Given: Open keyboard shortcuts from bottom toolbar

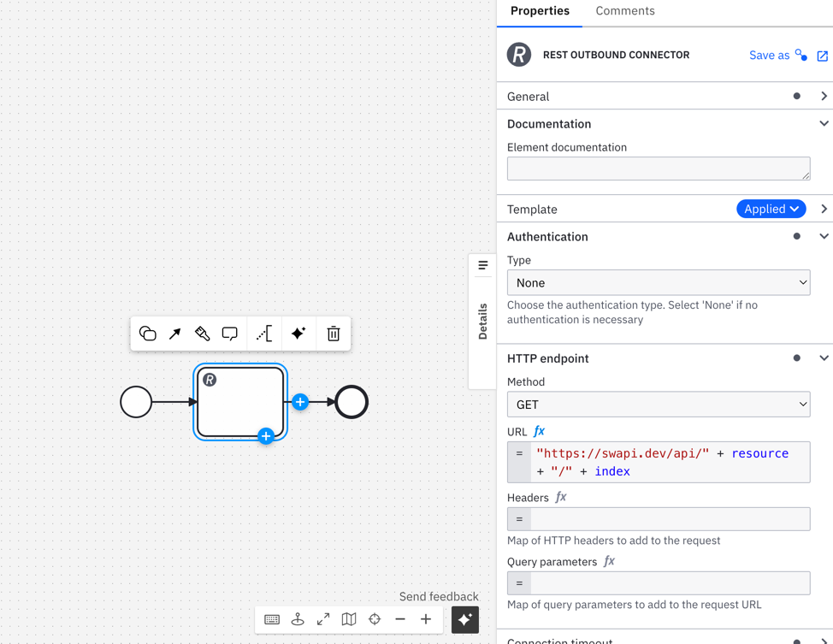Looking at the screenshot, I should point(272,619).
